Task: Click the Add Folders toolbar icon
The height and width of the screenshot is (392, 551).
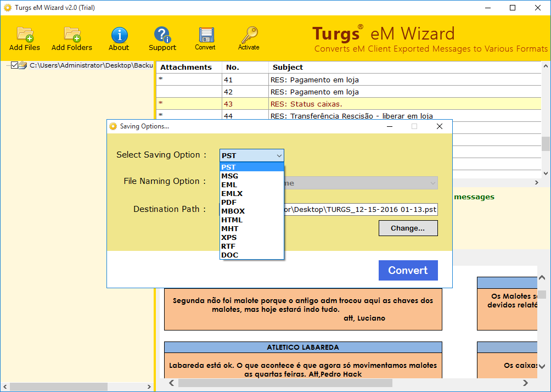Action: (x=72, y=35)
